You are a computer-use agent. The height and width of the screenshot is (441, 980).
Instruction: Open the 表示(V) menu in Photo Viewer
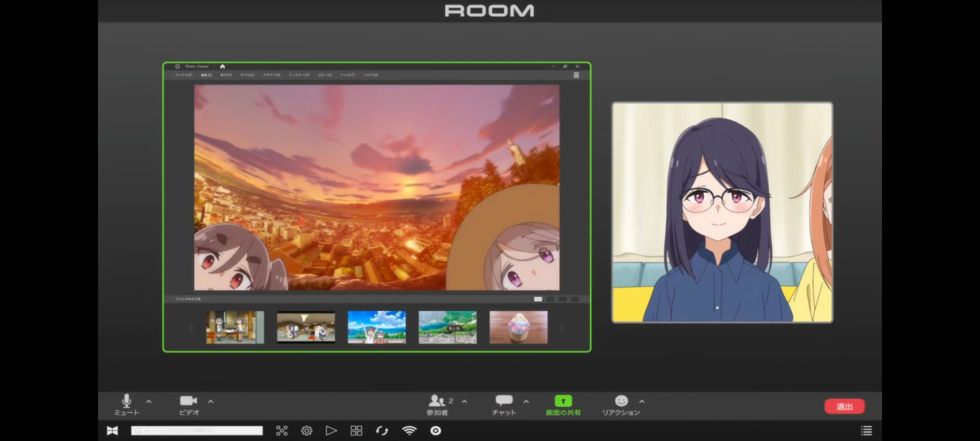[x=226, y=75]
